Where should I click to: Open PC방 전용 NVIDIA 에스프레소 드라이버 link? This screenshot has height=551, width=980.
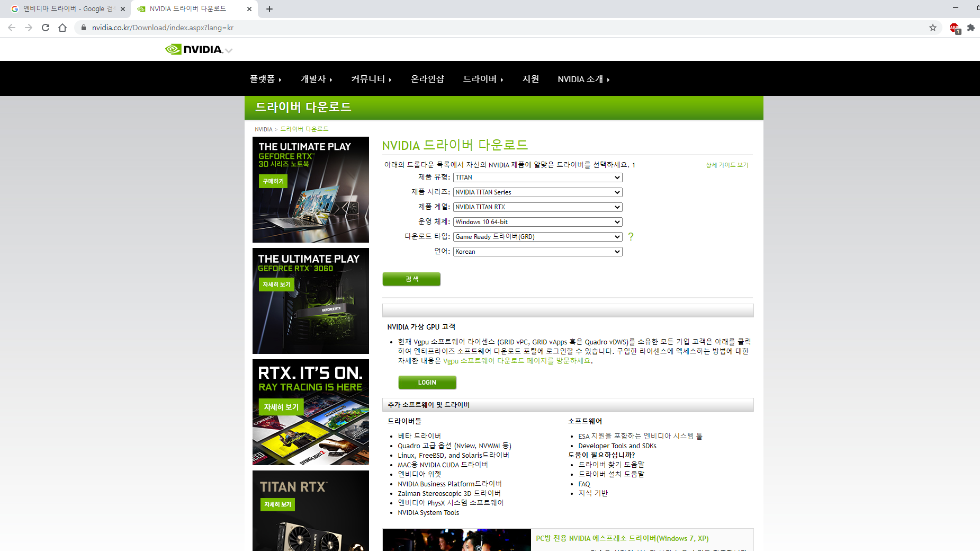point(622,538)
